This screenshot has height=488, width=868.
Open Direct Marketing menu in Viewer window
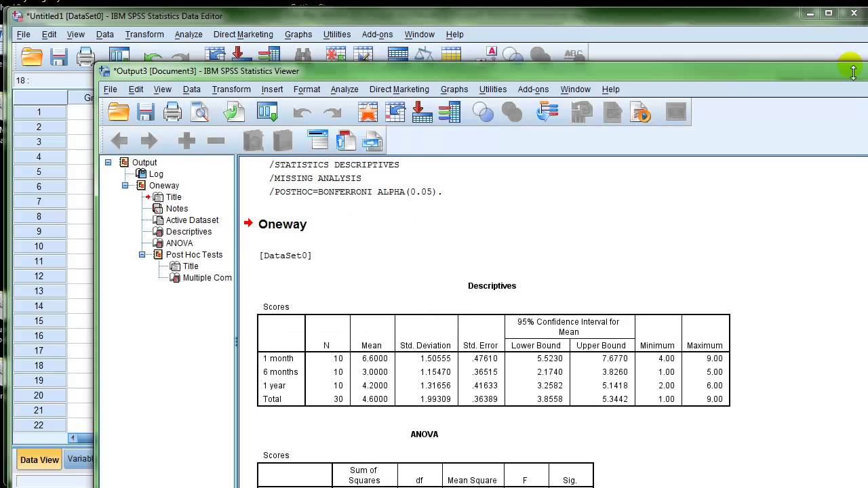[399, 89]
